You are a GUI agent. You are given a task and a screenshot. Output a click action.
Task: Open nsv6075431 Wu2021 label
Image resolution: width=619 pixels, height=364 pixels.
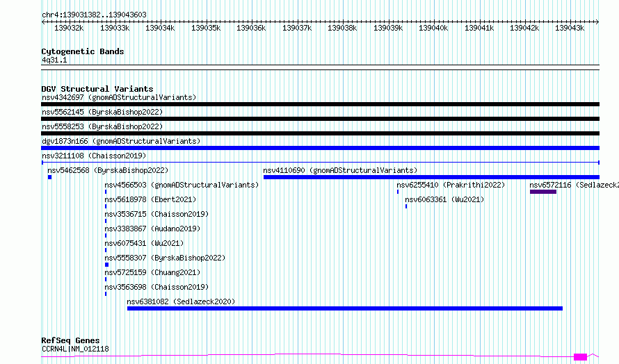144,243
